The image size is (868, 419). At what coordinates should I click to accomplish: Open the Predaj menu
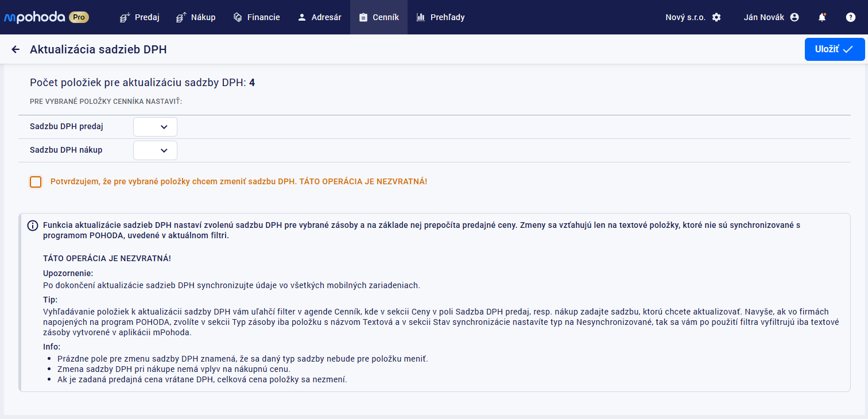click(139, 17)
